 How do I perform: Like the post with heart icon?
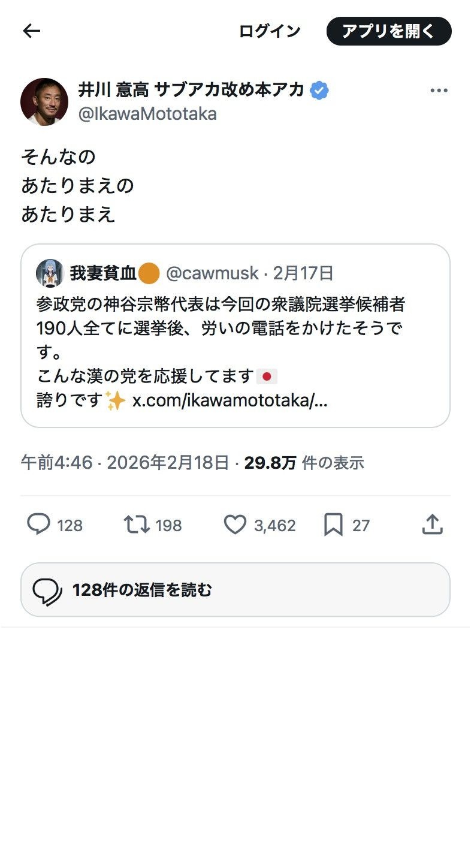coord(235,525)
